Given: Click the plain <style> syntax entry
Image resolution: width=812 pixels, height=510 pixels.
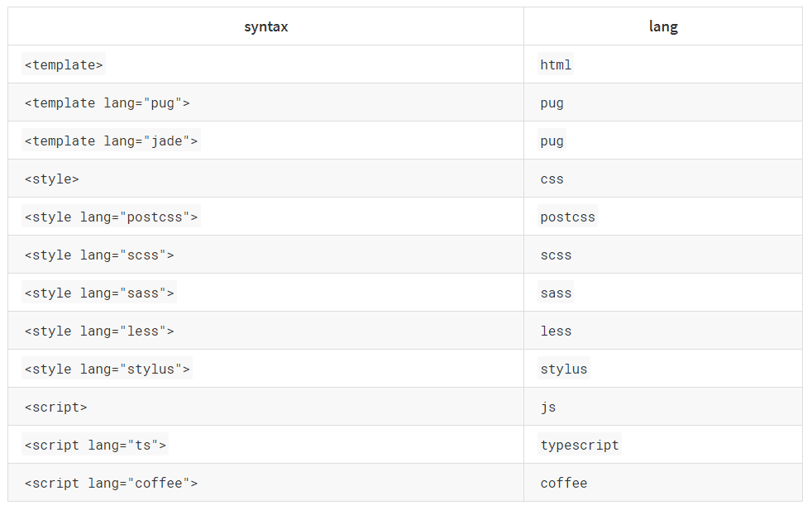Looking at the screenshot, I should (x=51, y=179).
